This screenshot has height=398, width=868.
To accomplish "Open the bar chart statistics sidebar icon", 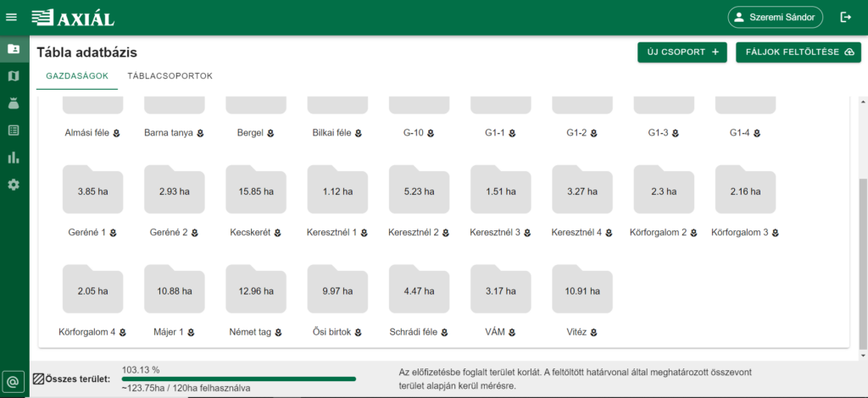I will click(14, 158).
